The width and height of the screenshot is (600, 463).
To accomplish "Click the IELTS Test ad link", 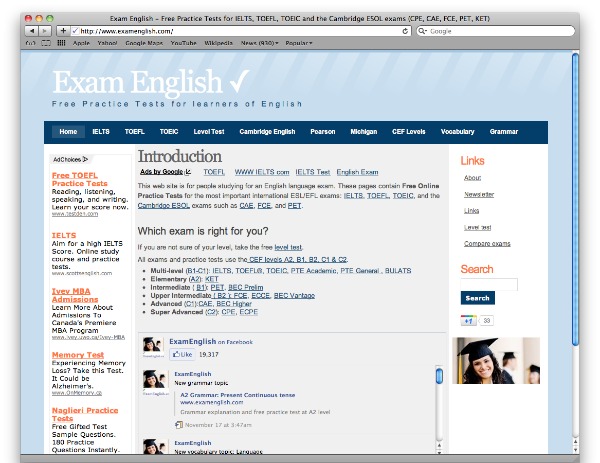I will click(x=313, y=172).
